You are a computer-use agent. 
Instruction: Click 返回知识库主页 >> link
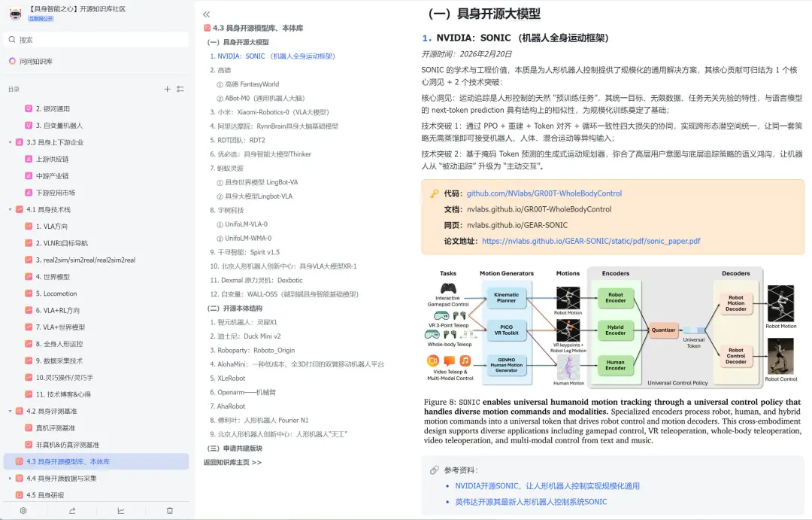(232, 462)
